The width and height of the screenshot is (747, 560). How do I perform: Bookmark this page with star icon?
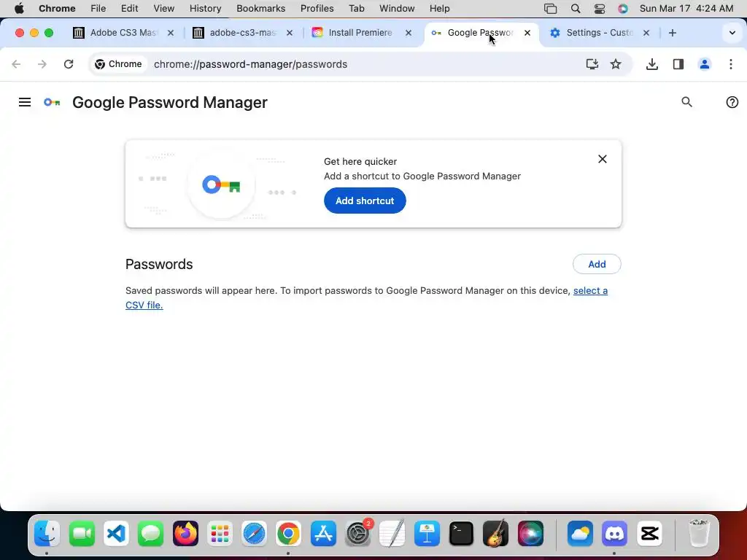pos(616,64)
